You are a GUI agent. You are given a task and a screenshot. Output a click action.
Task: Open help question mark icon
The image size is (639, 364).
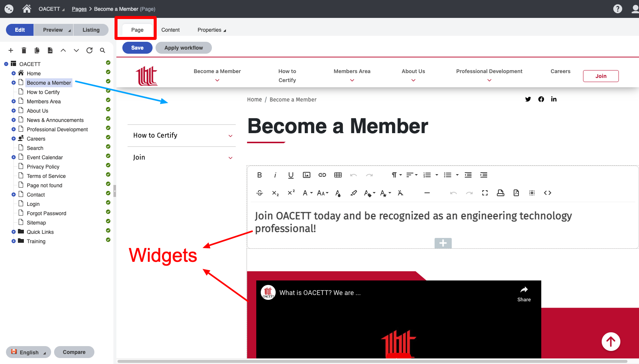click(618, 9)
